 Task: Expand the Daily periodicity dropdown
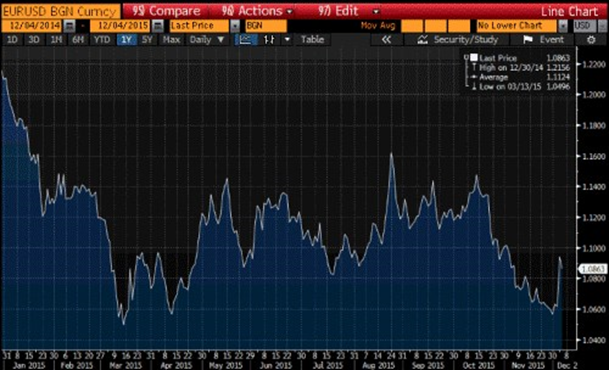207,40
